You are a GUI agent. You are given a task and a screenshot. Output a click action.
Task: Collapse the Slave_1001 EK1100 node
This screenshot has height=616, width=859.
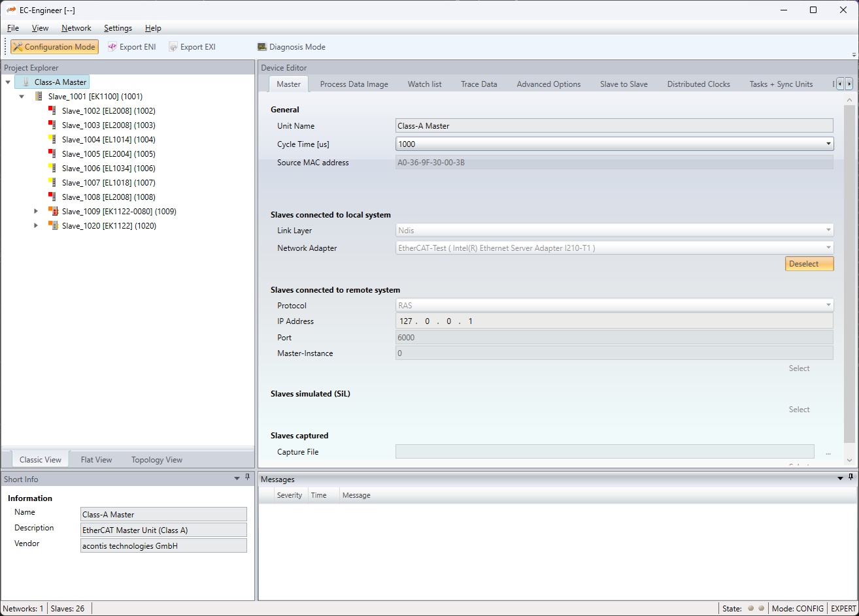[22, 97]
